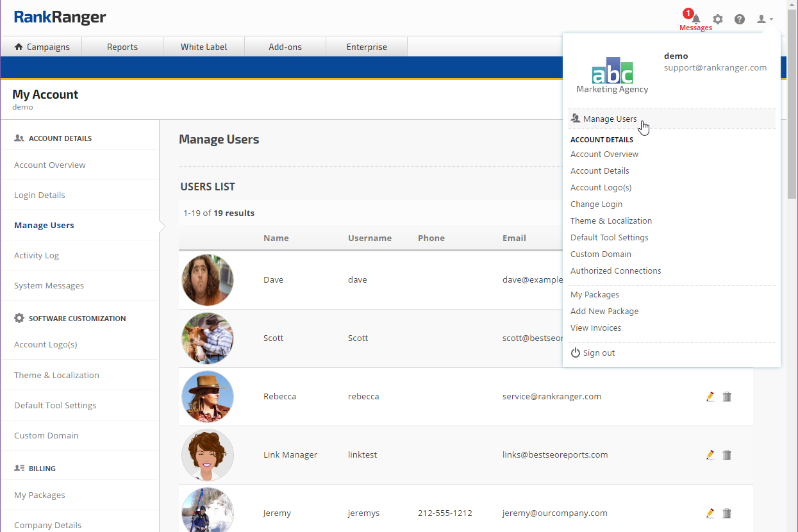Go to Activity Log in sidebar
Image resolution: width=798 pixels, height=532 pixels.
point(37,255)
